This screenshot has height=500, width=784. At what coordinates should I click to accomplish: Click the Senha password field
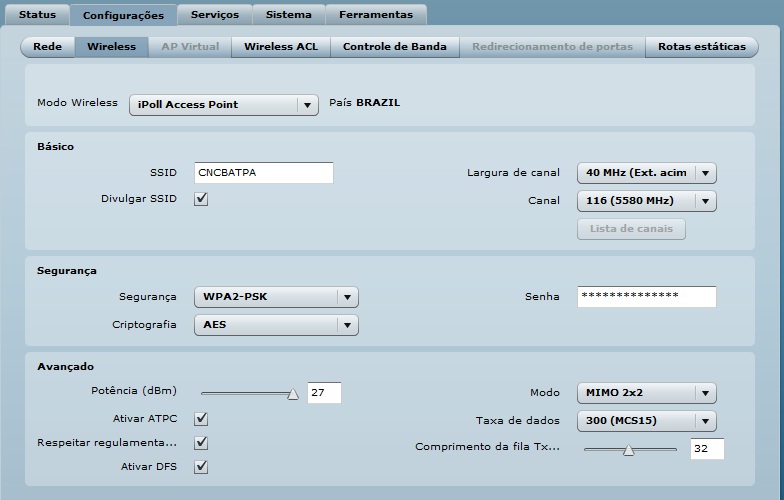coord(646,296)
